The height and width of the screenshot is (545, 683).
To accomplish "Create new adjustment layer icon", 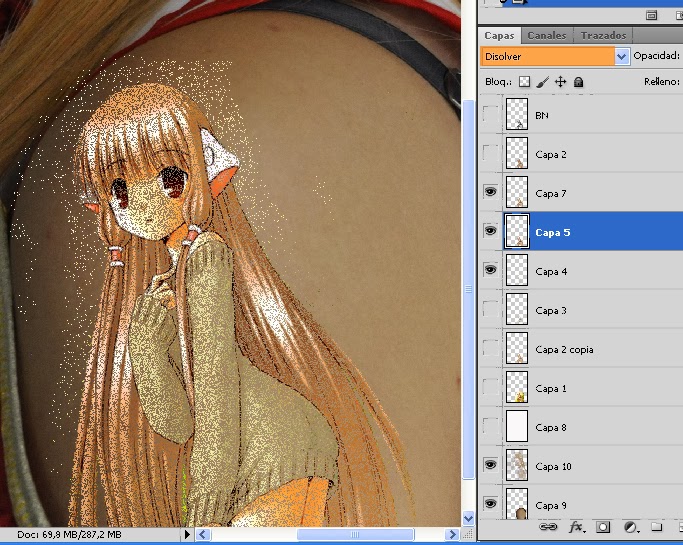I will pyautogui.click(x=630, y=527).
